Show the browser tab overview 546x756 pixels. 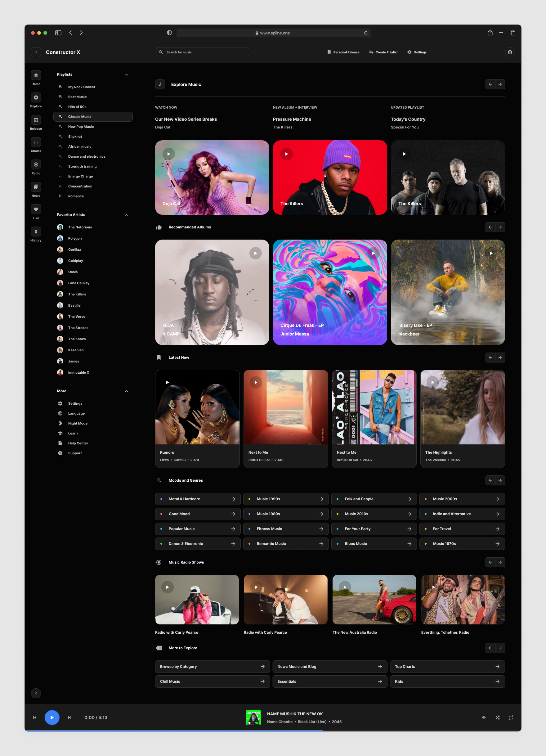click(x=512, y=33)
